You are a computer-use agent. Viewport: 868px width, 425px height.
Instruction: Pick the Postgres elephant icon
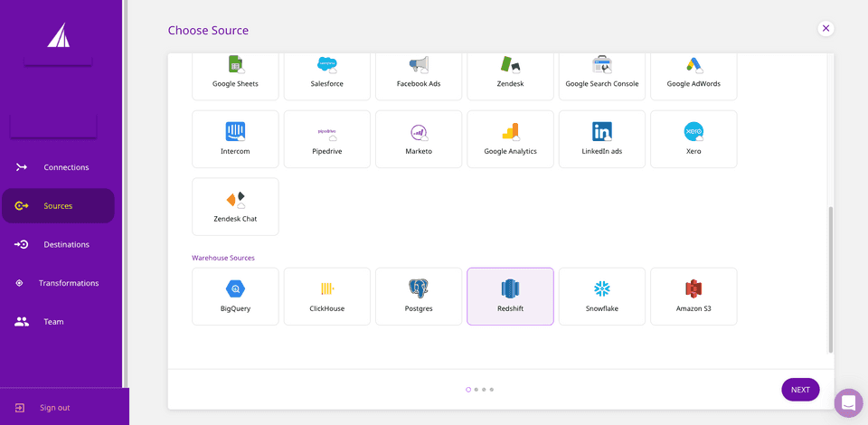point(418,288)
